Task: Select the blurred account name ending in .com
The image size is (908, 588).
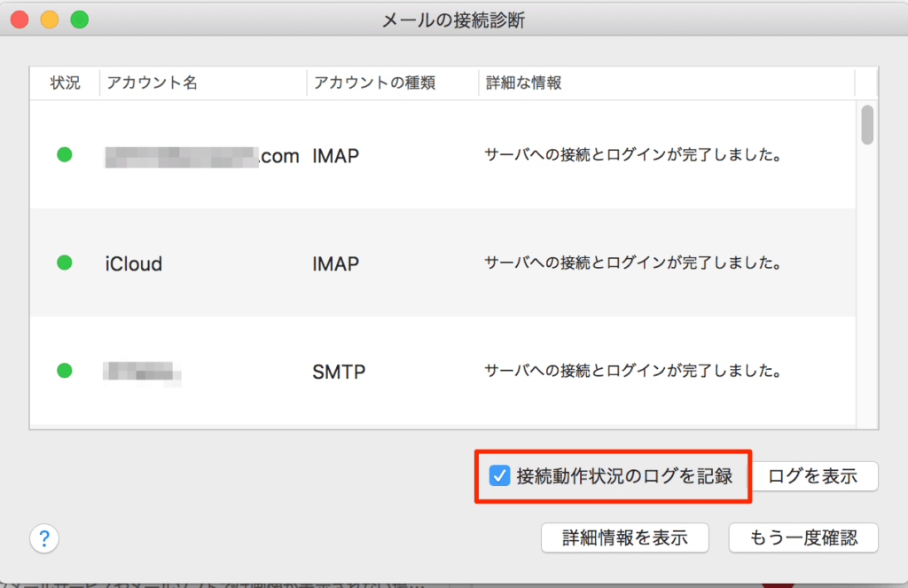Action: click(x=202, y=156)
